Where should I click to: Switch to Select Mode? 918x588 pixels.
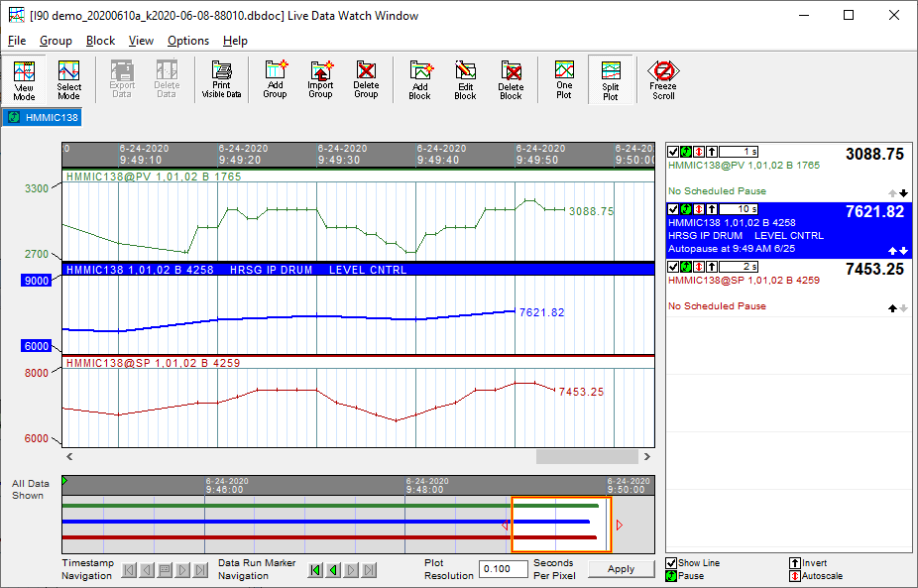tap(68, 79)
